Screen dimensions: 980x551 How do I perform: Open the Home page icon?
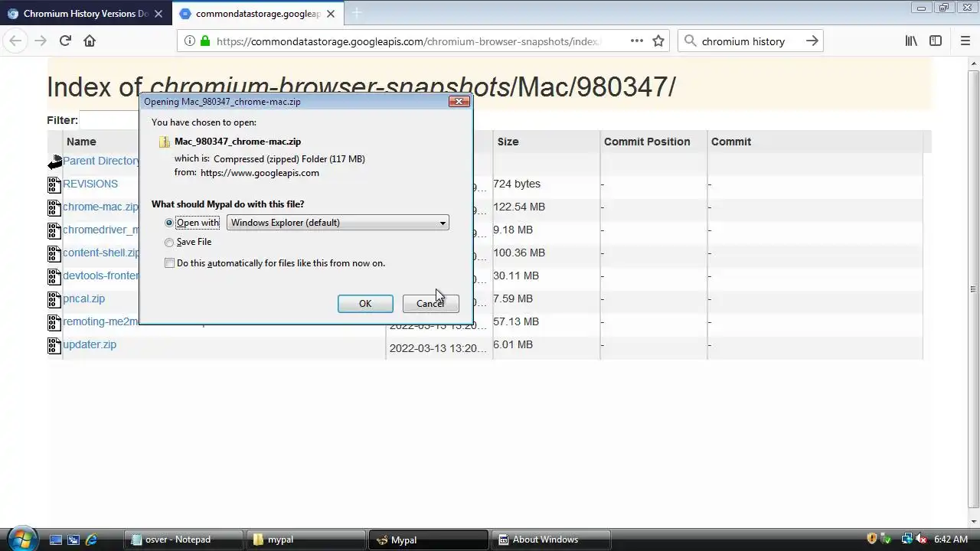(90, 41)
